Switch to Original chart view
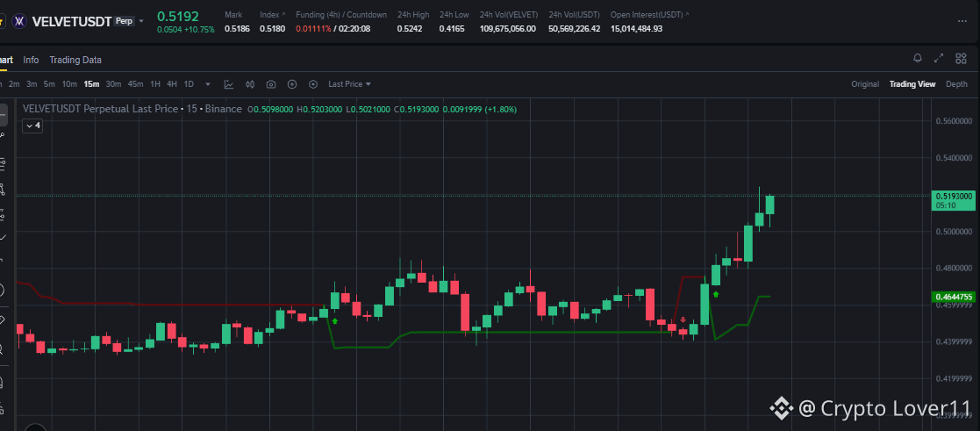 (x=865, y=83)
